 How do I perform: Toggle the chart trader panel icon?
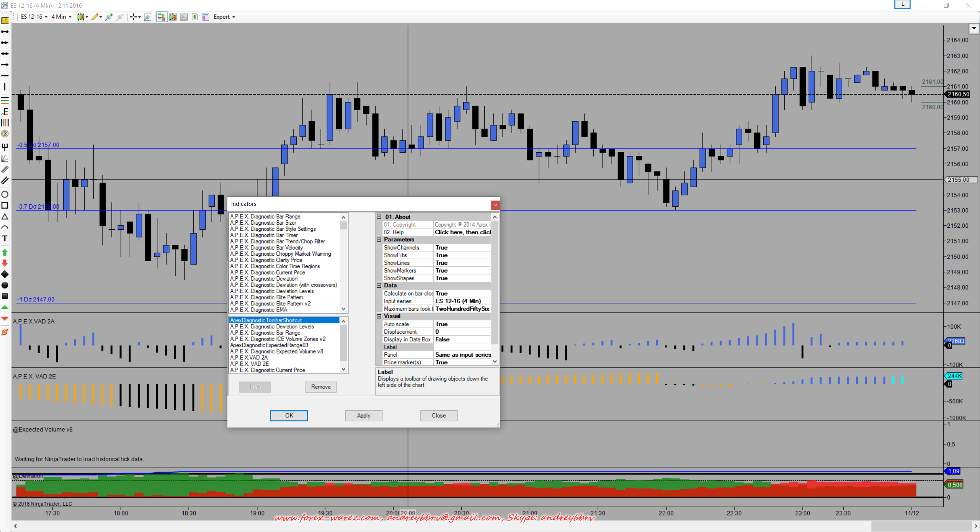coord(162,17)
